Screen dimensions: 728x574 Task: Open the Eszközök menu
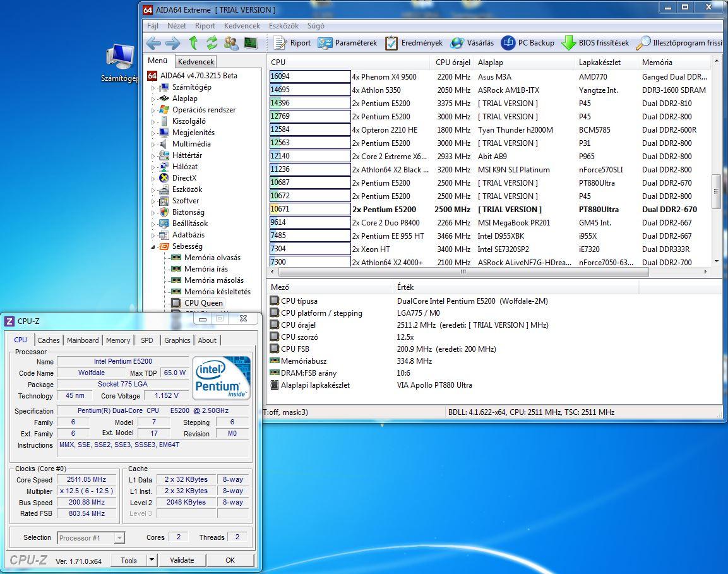coord(283,26)
